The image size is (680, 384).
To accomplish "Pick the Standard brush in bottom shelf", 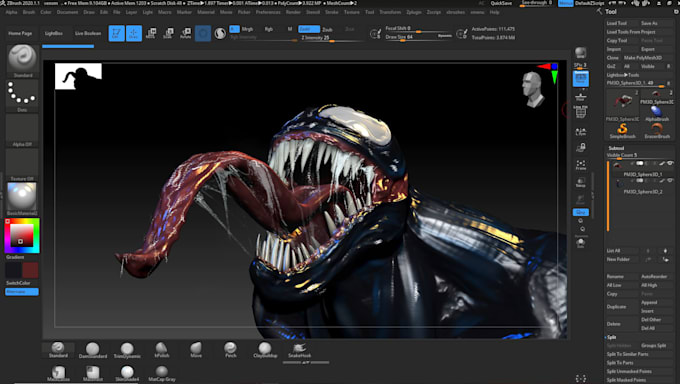I will pos(58,350).
